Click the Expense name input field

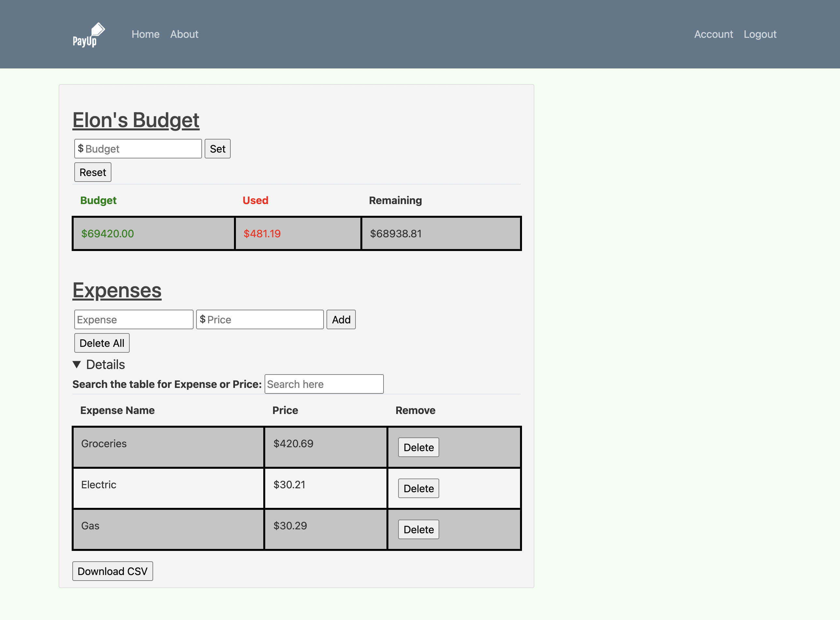tap(134, 319)
